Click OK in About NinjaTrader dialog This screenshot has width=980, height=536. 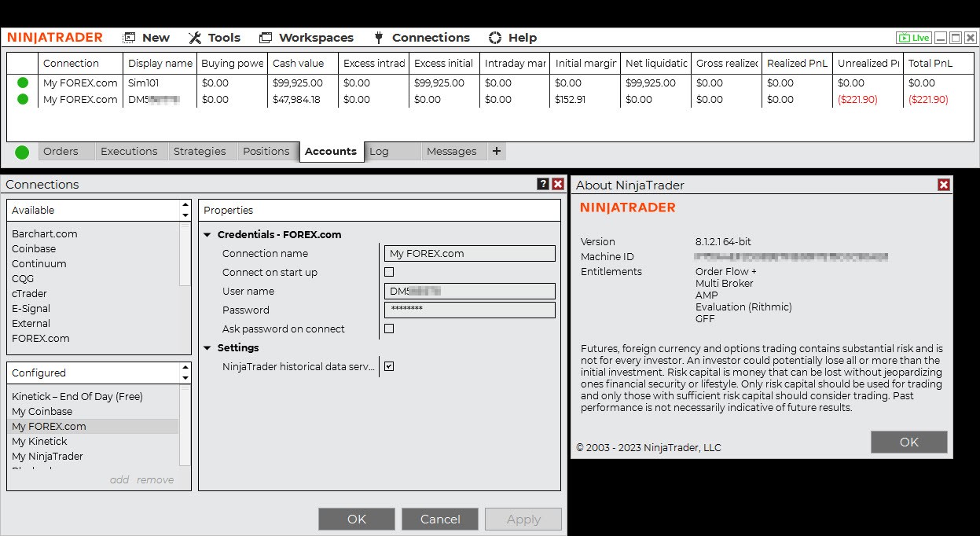tap(909, 442)
